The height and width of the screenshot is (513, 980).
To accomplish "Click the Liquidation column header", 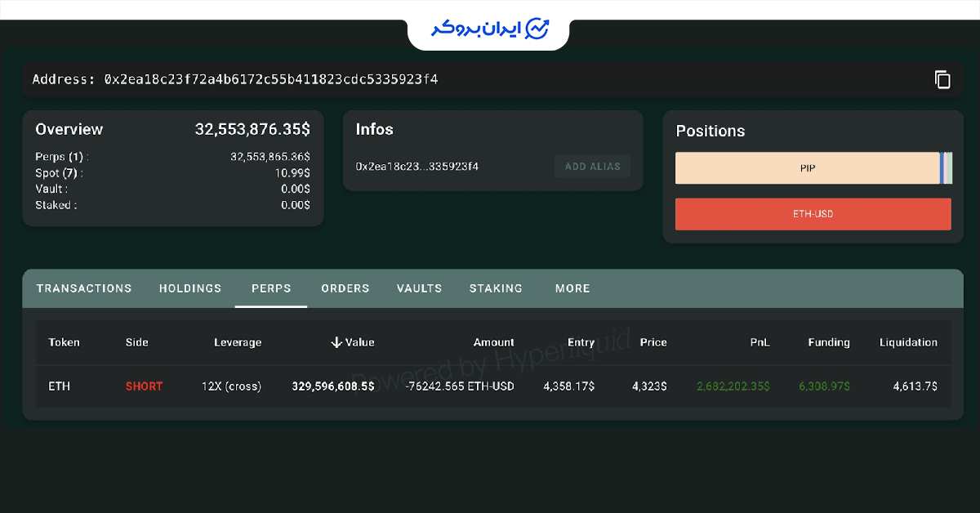I will (908, 342).
